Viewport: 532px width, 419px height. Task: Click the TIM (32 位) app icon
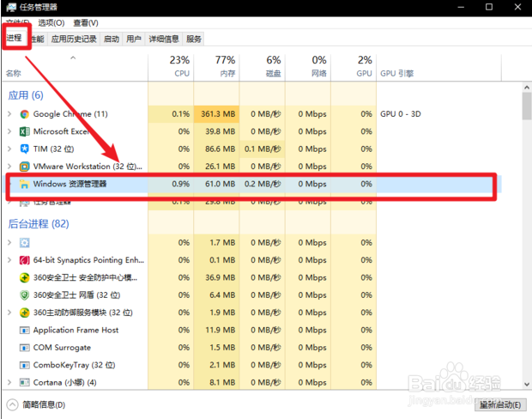24,149
